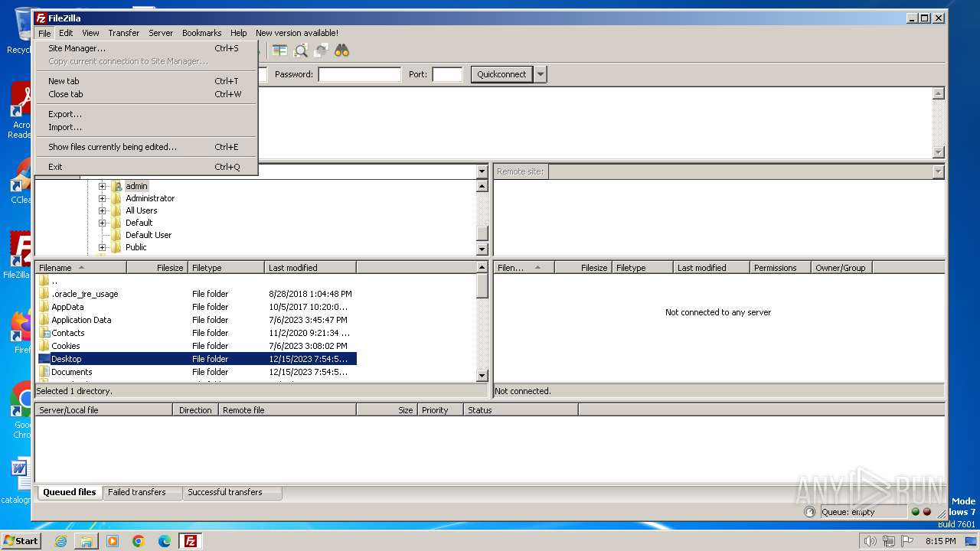The image size is (980, 551).
Task: Select Show files currently being edited...
Action: click(x=145, y=147)
